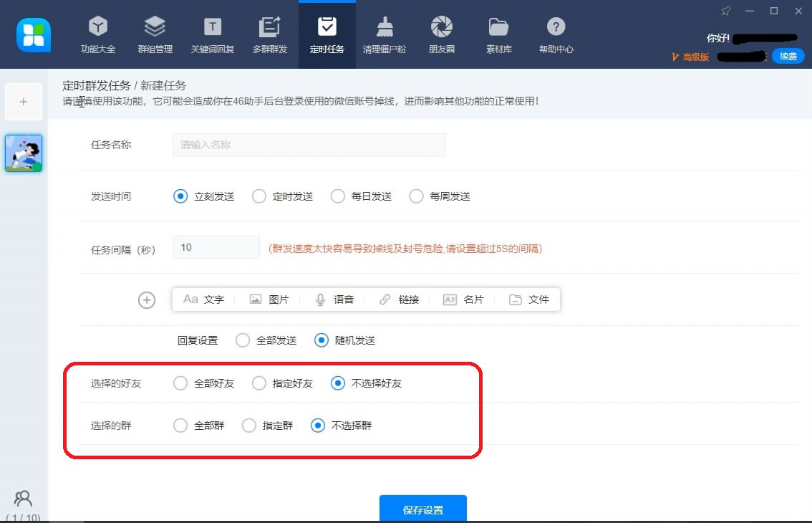Click the circular plus icon to add content
Image resolution: width=812 pixels, height=523 pixels.
tap(147, 300)
